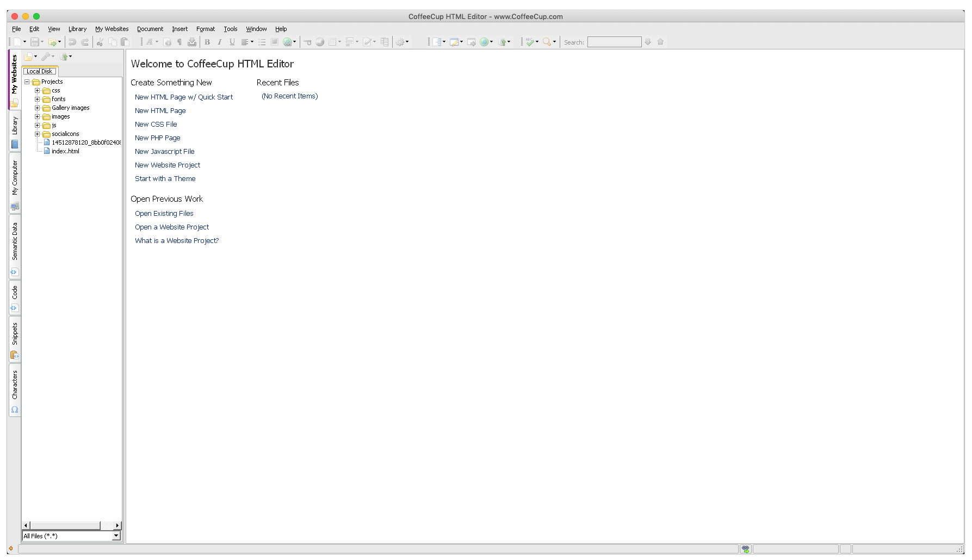Image resolution: width=972 pixels, height=560 pixels.
Task: Click the Undo arrow icon
Action: pos(72,42)
